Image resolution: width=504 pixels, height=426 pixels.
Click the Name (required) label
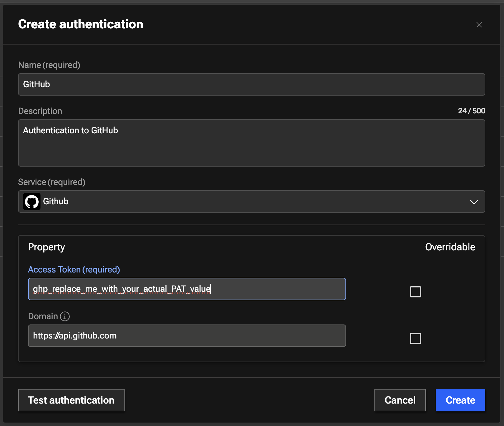pyautogui.click(x=49, y=65)
